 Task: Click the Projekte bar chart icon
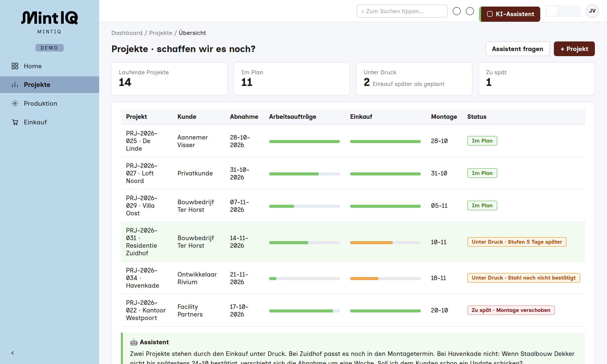15,85
